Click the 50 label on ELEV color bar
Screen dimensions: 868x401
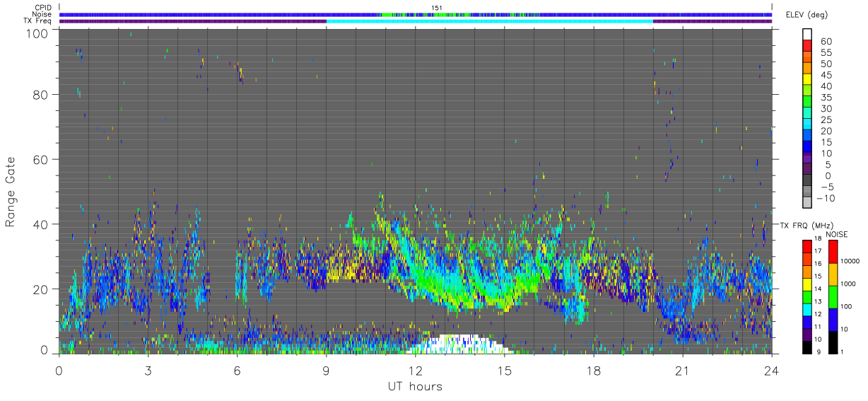(x=826, y=64)
